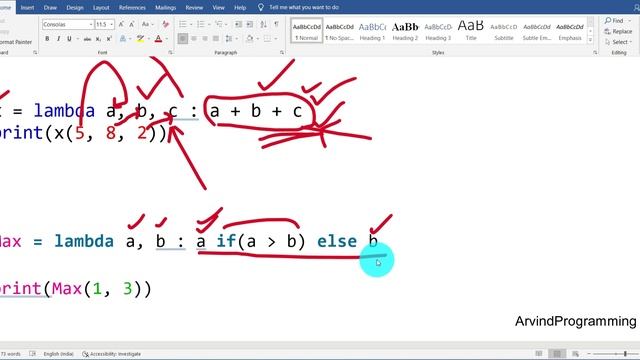Open line spacing options
Screen dimensions: 640x360
tap(229, 39)
